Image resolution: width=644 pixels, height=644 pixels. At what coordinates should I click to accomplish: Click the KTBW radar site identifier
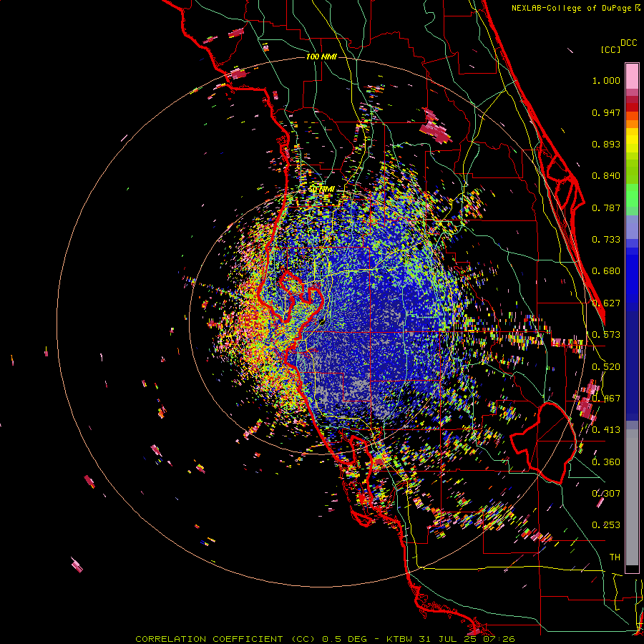click(x=399, y=639)
